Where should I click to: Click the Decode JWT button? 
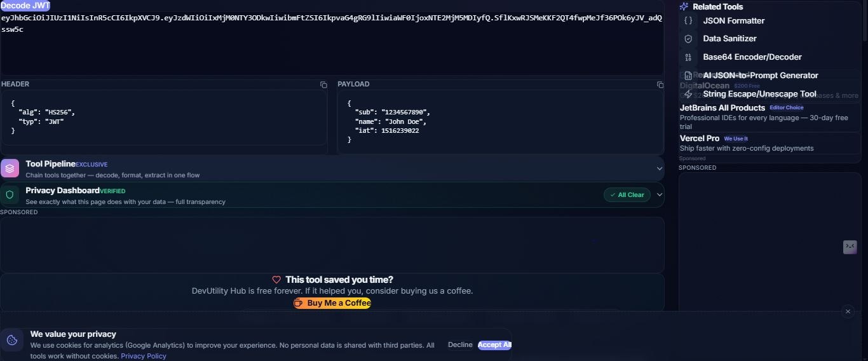coord(25,5)
